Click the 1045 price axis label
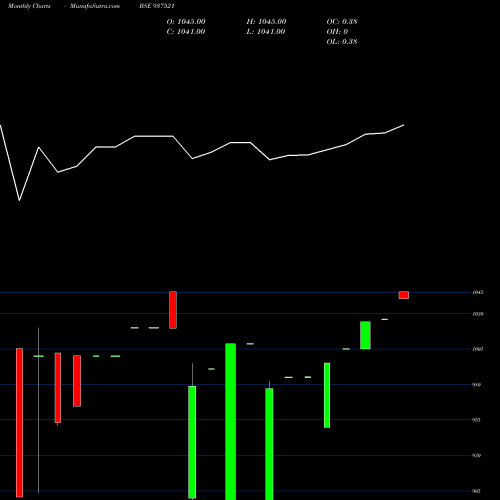This screenshot has height=500, width=500. 477,292
